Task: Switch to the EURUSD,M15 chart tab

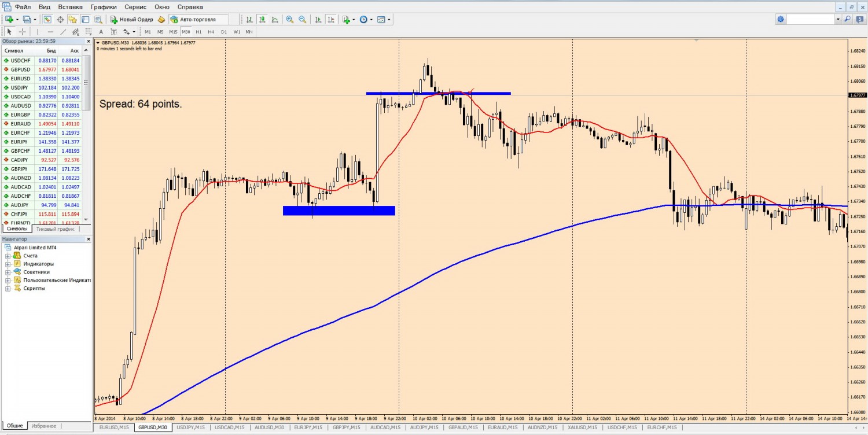Action: pos(114,427)
